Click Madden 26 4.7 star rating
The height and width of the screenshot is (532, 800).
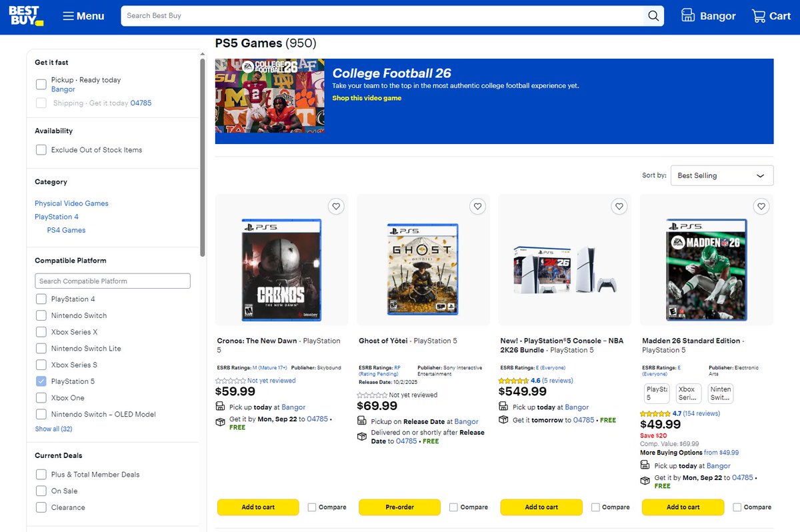pos(656,413)
